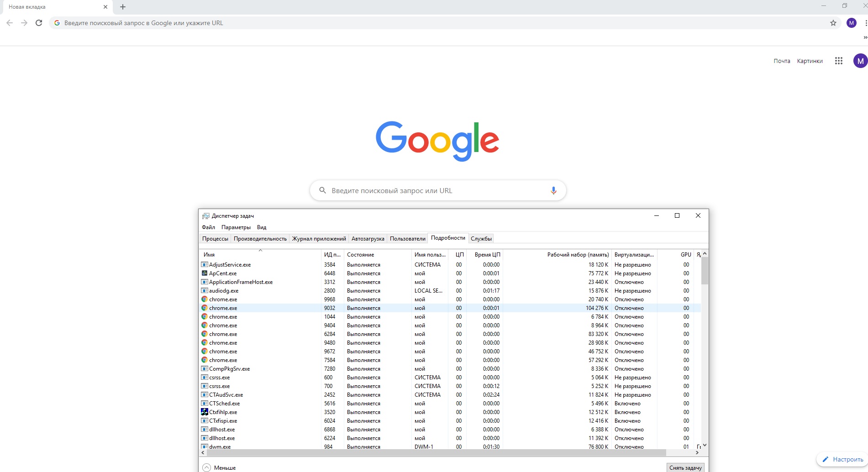Select chrome.exe with PID 9404

click(450, 325)
